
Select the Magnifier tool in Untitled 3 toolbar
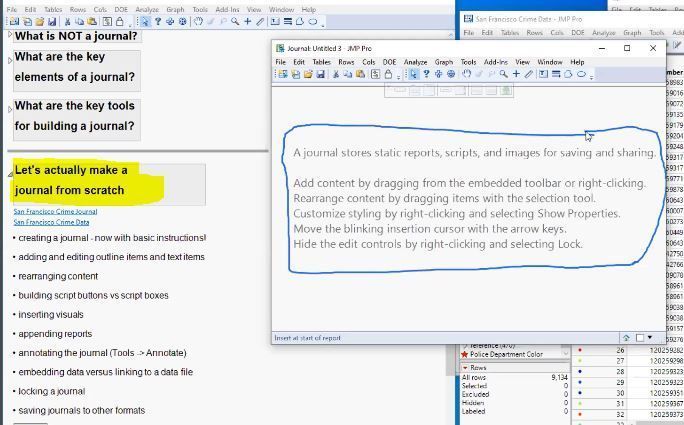(x=503, y=74)
